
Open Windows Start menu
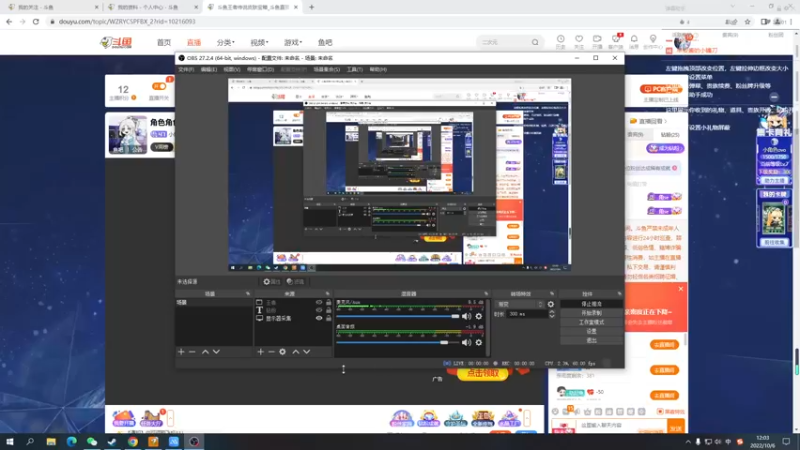click(10, 441)
